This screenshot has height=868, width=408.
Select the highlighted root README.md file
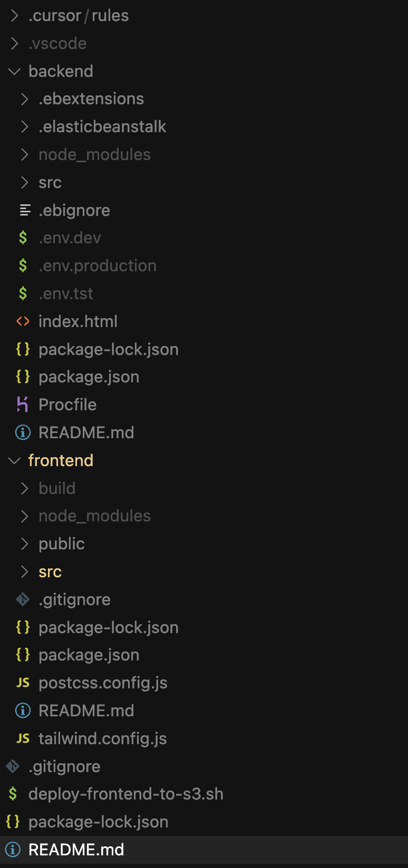(76, 850)
